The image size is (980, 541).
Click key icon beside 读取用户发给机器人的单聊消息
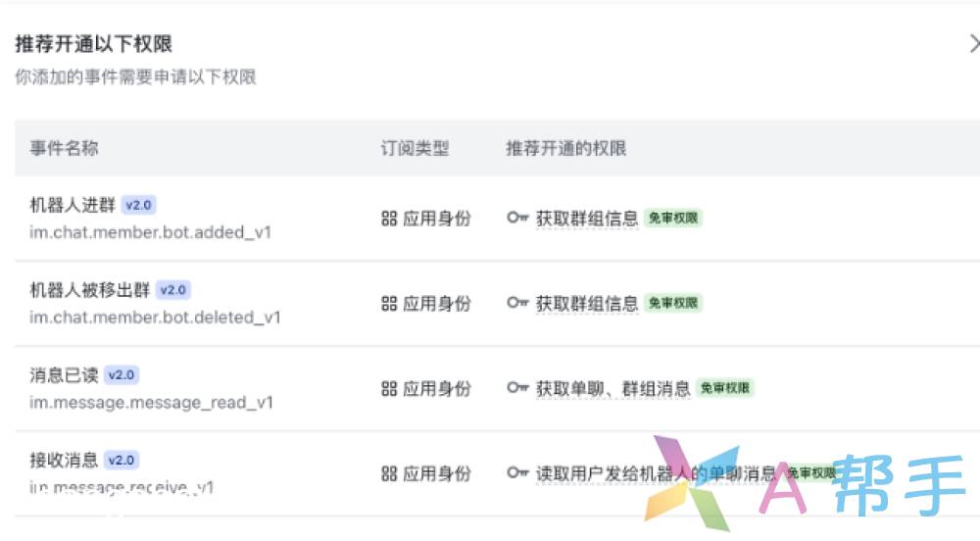[517, 473]
